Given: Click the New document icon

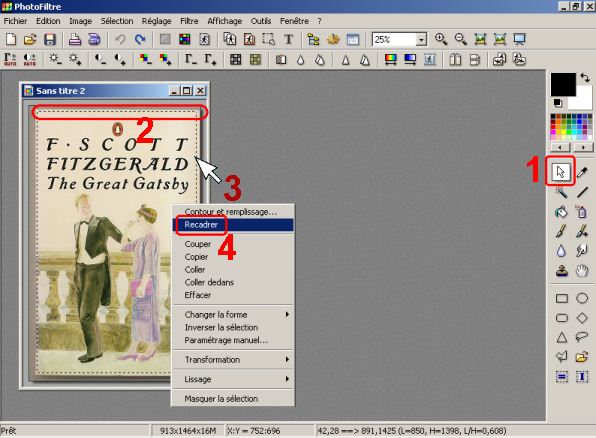Looking at the screenshot, I should click(x=11, y=39).
